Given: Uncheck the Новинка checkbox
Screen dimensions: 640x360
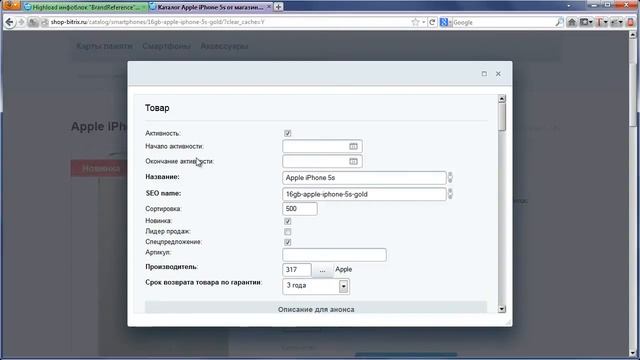Looking at the screenshot, I should point(288,221).
